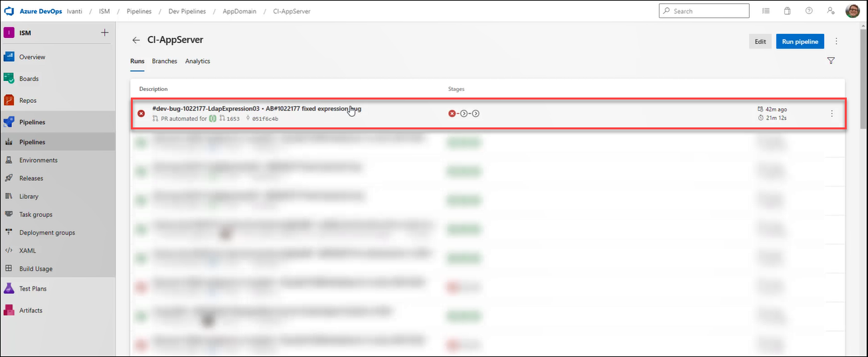Screen dimensions: 868x357
Task: Click the Run pipeline button
Action: point(800,41)
